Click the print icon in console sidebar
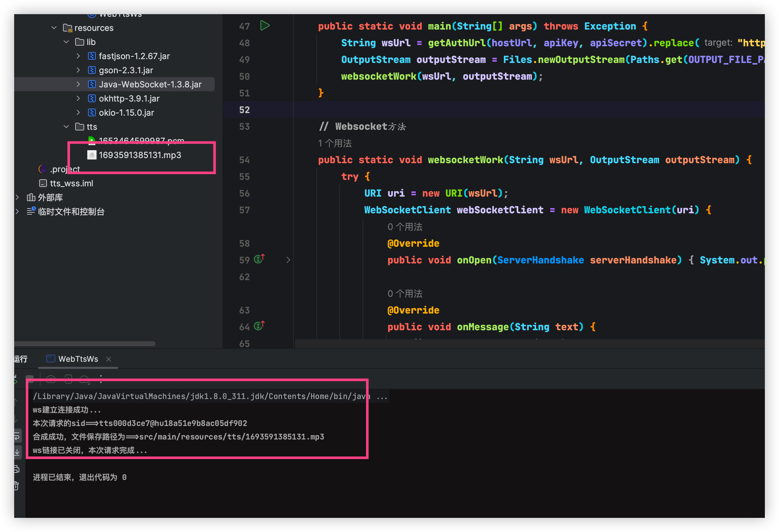The width and height of the screenshot is (779, 532). [x=17, y=469]
